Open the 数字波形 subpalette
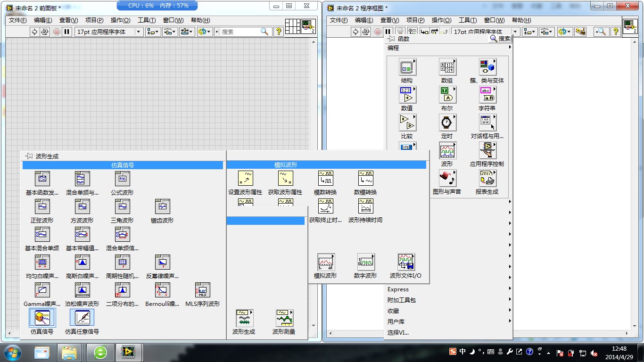 click(x=366, y=262)
